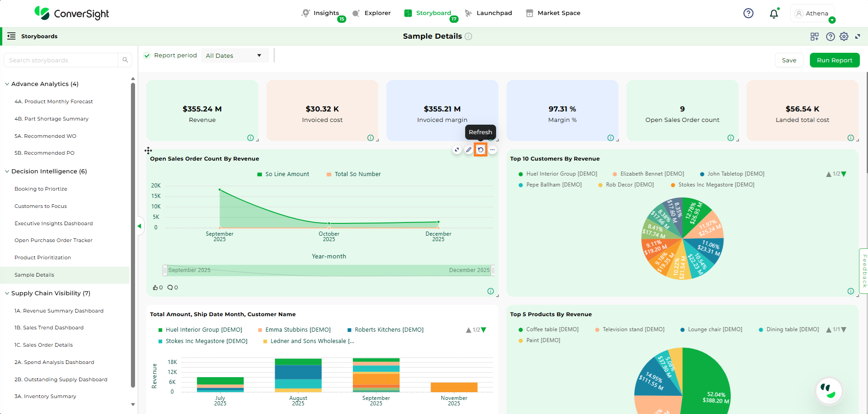Screen dimensions: 868x414
Task: Switch to the Explorer tab
Action: pos(372,13)
